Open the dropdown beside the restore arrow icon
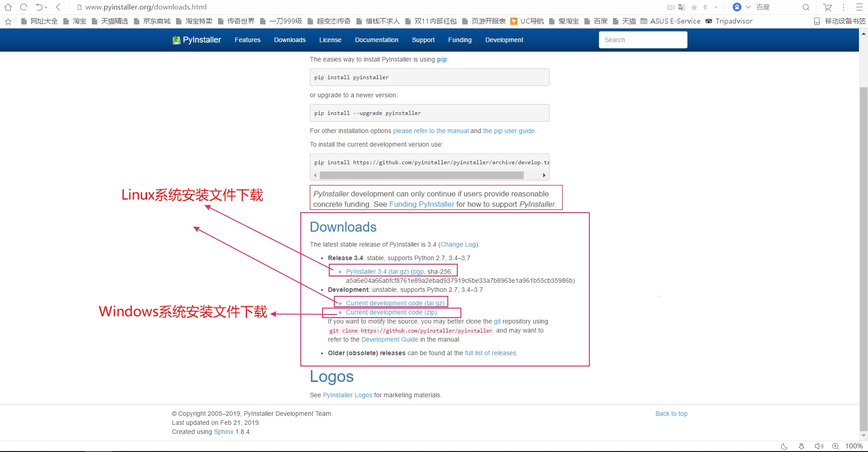This screenshot has width=868, height=452. pos(46,7)
